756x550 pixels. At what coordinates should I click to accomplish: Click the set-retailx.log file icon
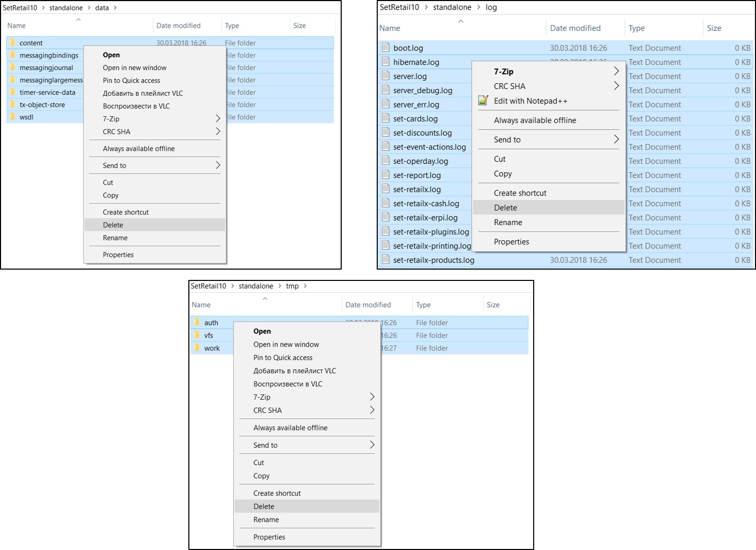pyautogui.click(x=385, y=189)
